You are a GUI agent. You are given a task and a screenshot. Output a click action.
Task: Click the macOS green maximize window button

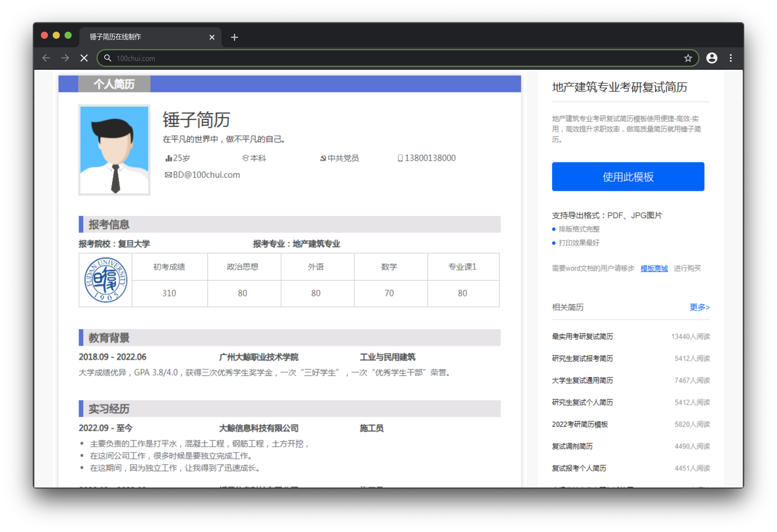[x=68, y=36]
